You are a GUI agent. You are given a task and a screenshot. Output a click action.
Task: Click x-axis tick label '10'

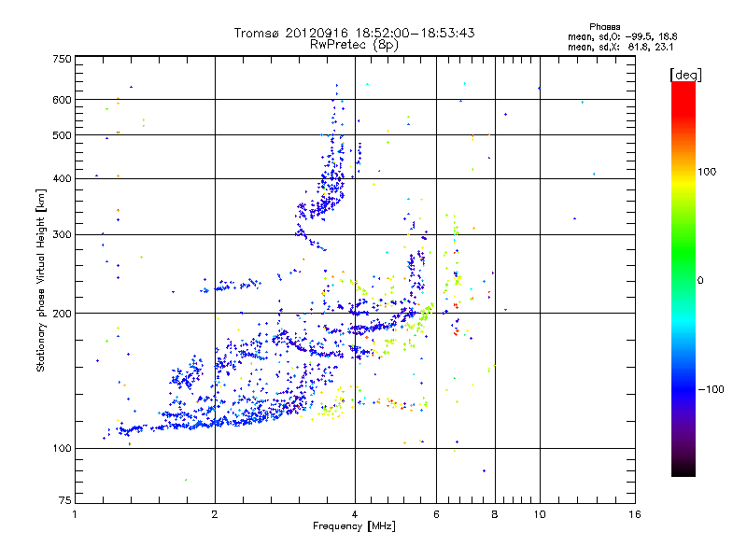pos(540,514)
